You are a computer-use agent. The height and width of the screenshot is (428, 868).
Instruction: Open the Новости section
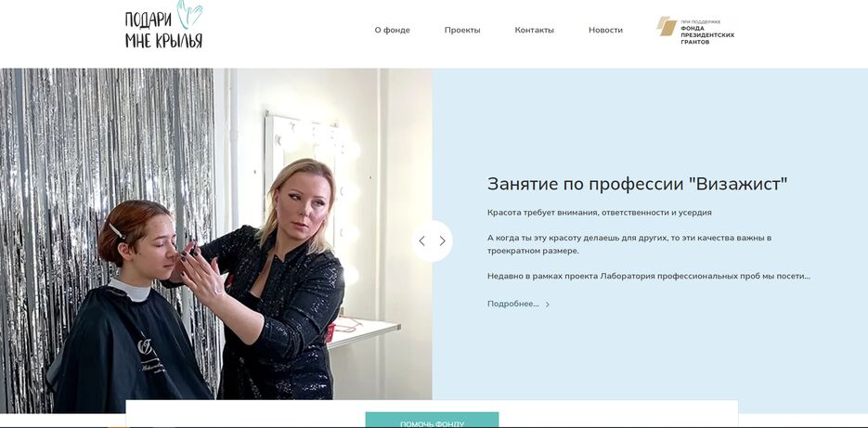(605, 30)
